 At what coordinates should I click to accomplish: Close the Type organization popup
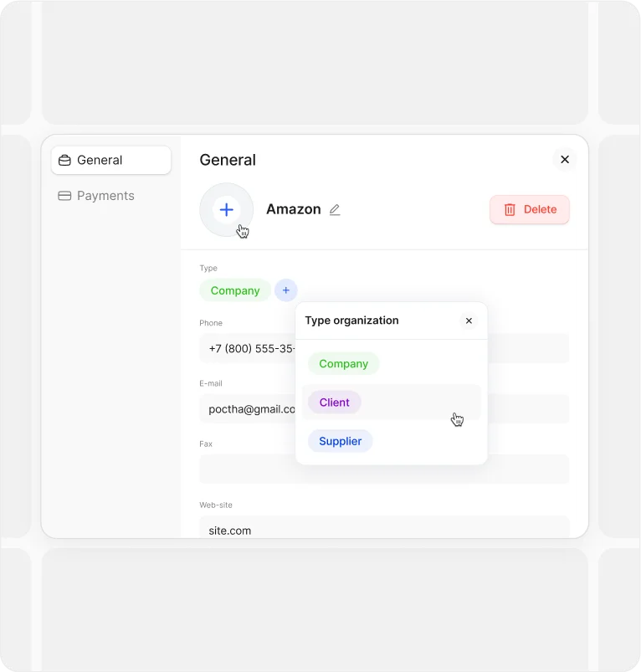coord(469,321)
